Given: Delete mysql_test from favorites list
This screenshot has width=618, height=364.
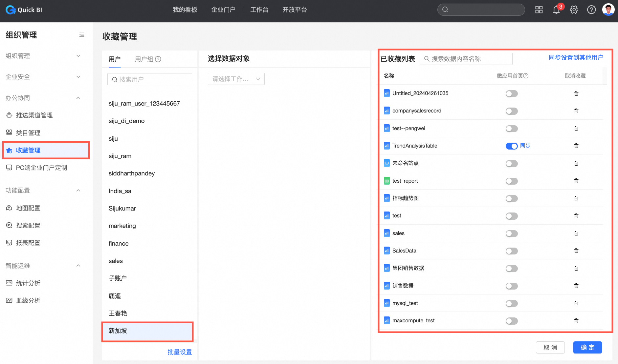Looking at the screenshot, I should tap(576, 303).
